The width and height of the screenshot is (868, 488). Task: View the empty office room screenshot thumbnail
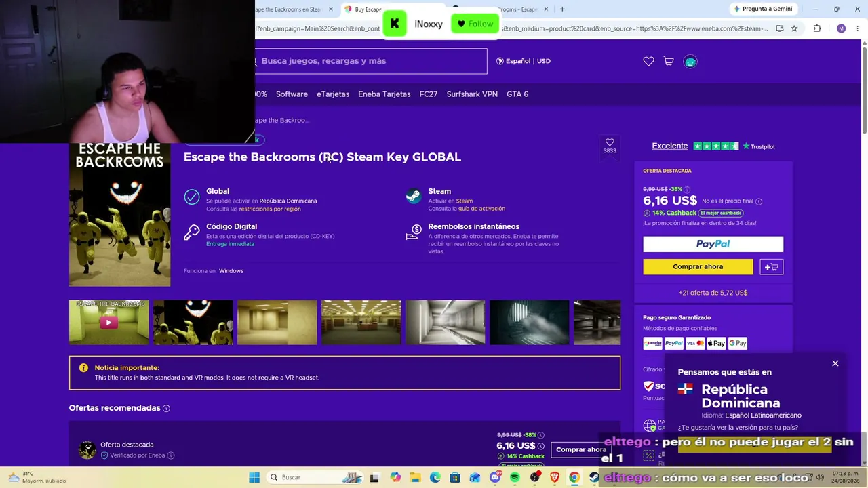click(361, 323)
